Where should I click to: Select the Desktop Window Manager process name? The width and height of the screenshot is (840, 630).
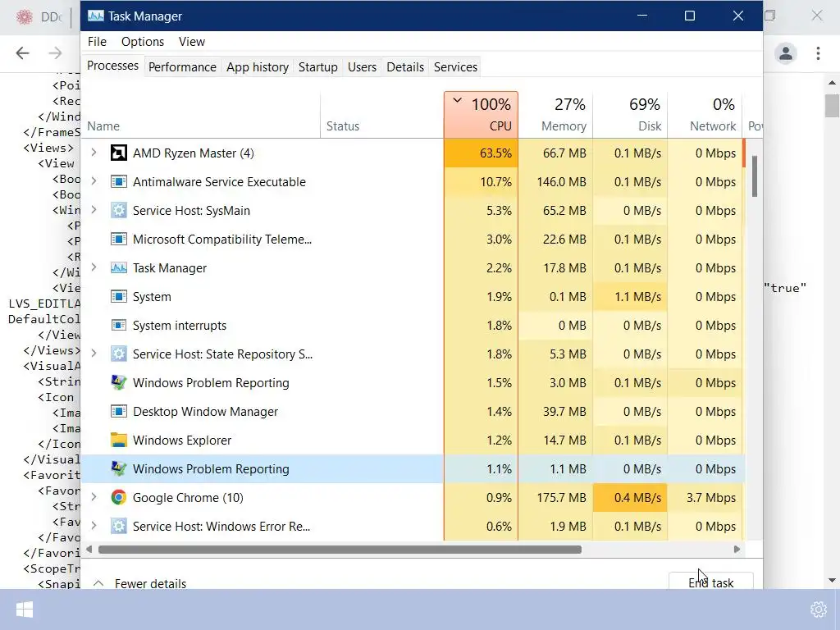206,412
